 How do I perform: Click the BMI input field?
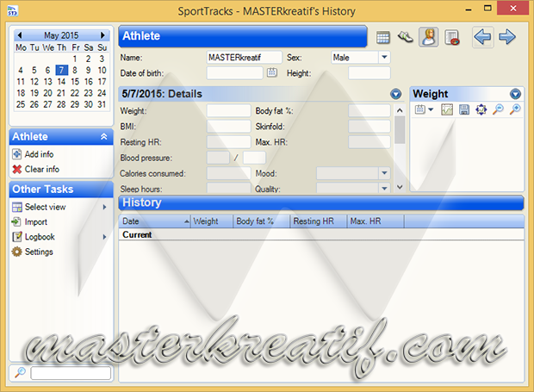click(x=229, y=127)
